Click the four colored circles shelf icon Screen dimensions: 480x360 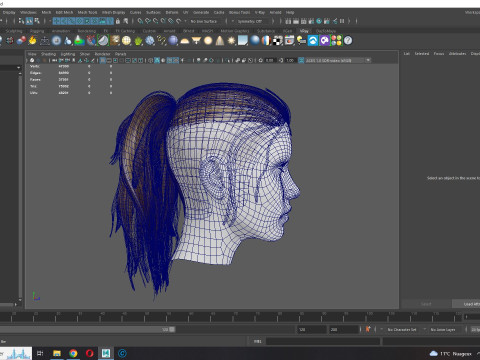(x=336, y=41)
